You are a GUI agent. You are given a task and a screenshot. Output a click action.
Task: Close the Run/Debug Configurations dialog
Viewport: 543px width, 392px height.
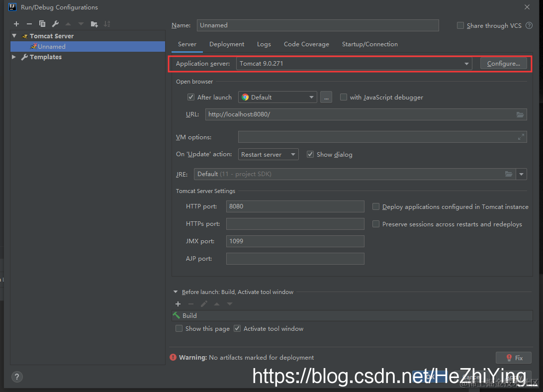(527, 7)
